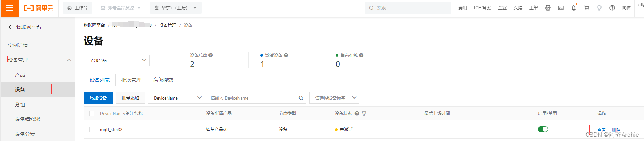Switch to the 高级搜索 tab
644x141 pixels.
point(163,80)
